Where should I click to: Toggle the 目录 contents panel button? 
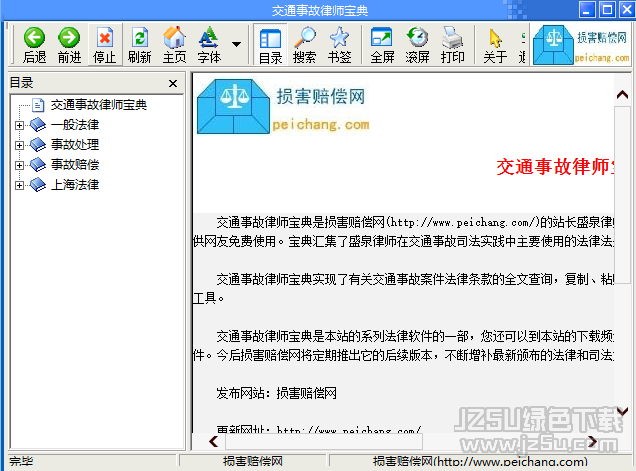coord(270,45)
